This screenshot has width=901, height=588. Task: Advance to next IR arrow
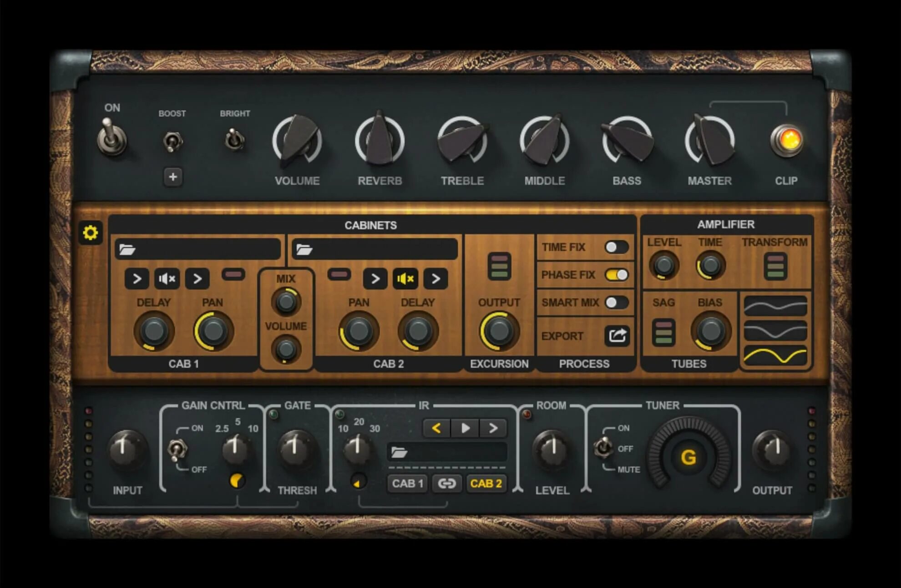point(493,428)
